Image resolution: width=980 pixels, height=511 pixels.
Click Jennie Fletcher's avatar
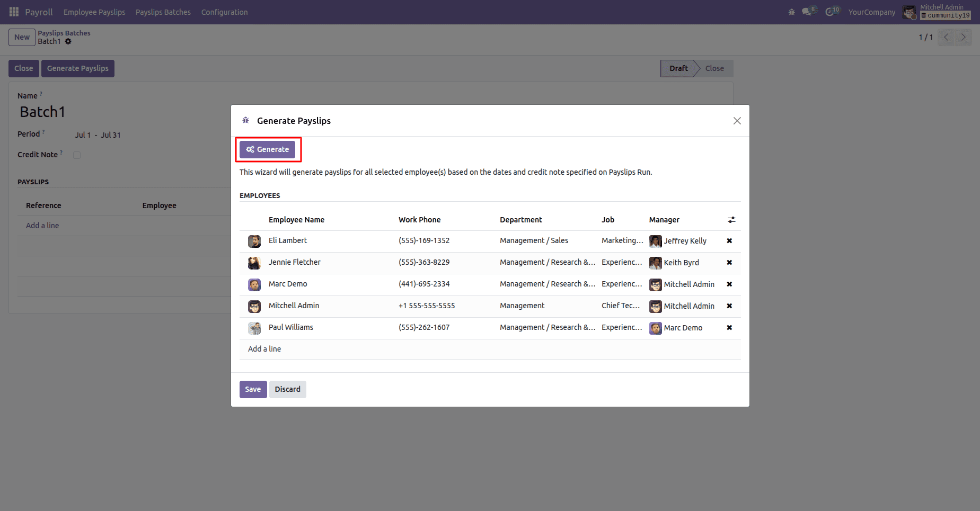point(254,263)
